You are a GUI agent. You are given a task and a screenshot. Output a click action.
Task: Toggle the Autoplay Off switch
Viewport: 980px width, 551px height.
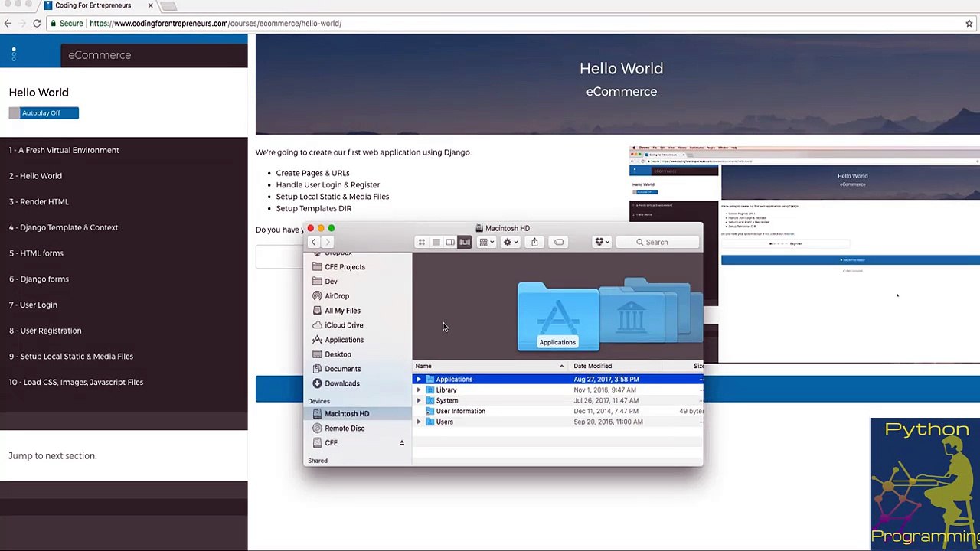44,113
